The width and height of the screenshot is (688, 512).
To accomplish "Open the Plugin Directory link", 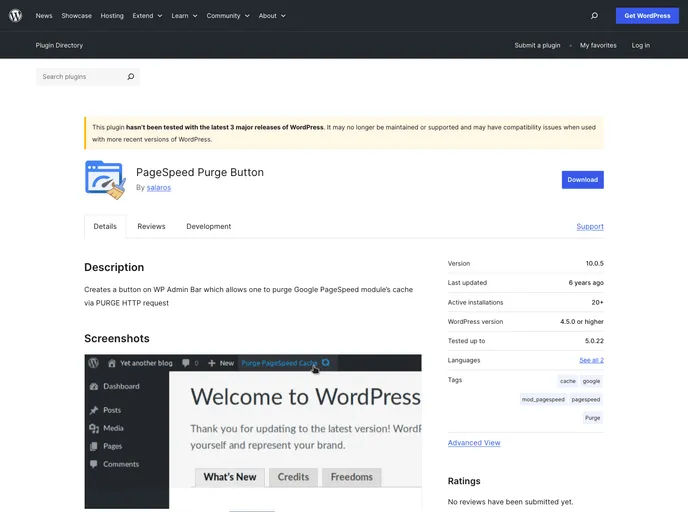I will pos(59,45).
